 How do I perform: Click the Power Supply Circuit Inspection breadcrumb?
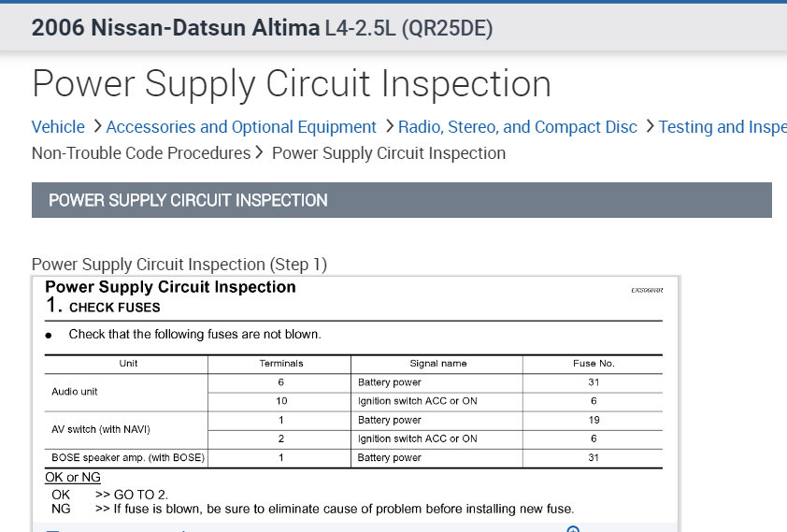click(x=388, y=153)
